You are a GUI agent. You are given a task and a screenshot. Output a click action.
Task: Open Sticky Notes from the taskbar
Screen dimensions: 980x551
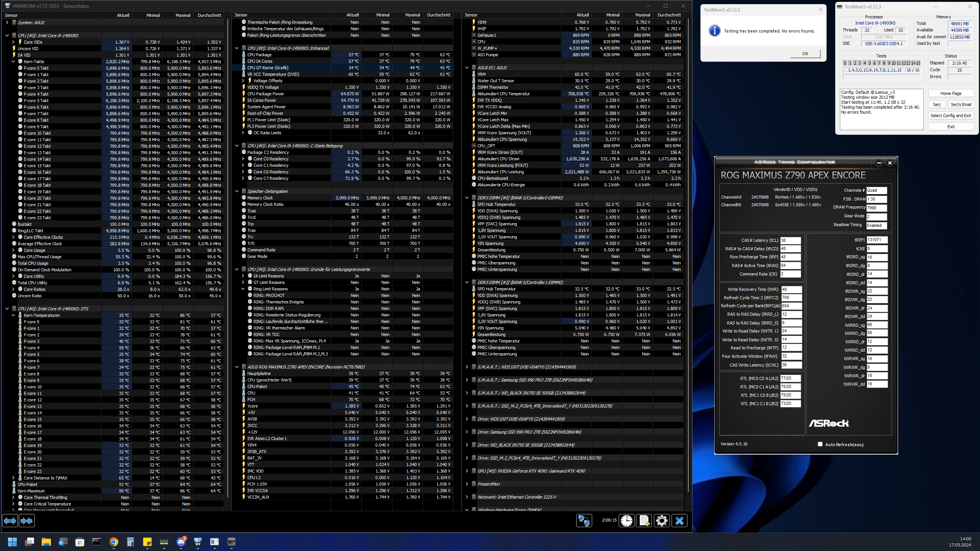pos(147,542)
